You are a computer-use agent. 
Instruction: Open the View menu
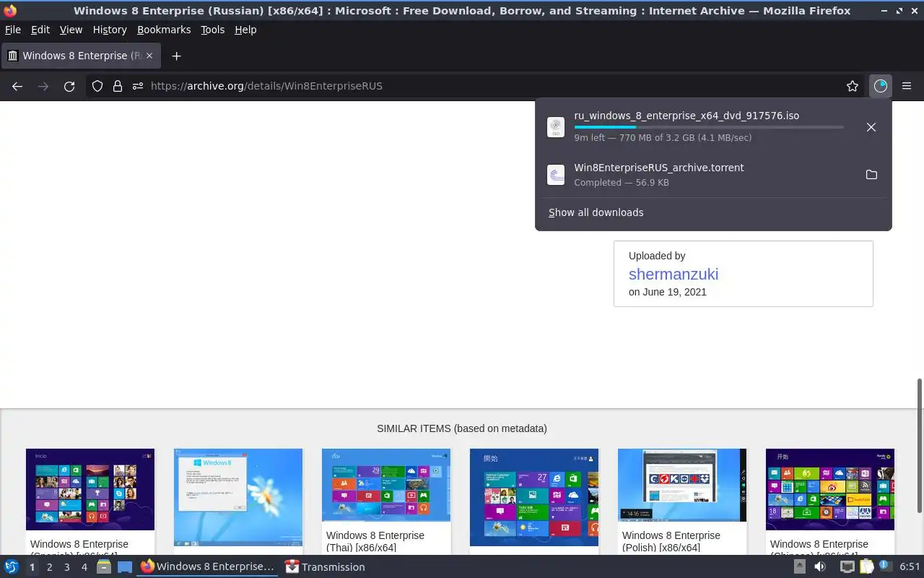[x=71, y=30]
